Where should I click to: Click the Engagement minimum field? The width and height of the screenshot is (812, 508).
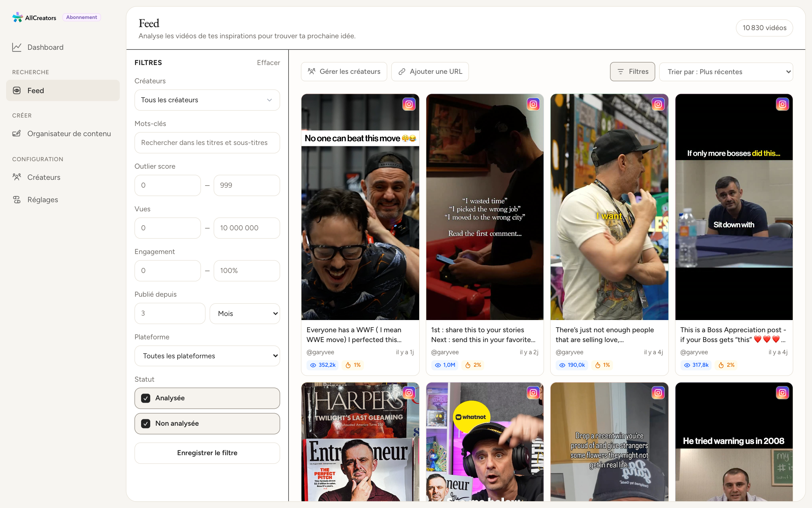point(167,271)
